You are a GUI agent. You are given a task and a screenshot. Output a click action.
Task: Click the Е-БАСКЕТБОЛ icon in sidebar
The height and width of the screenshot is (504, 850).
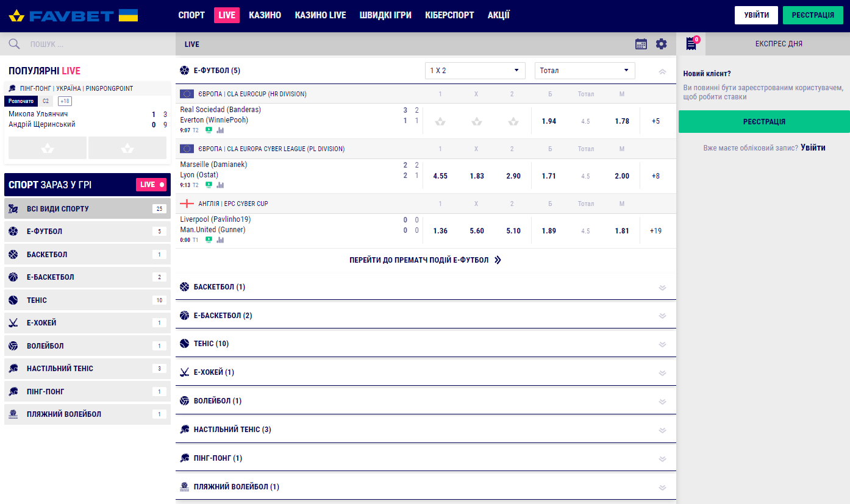click(x=13, y=277)
